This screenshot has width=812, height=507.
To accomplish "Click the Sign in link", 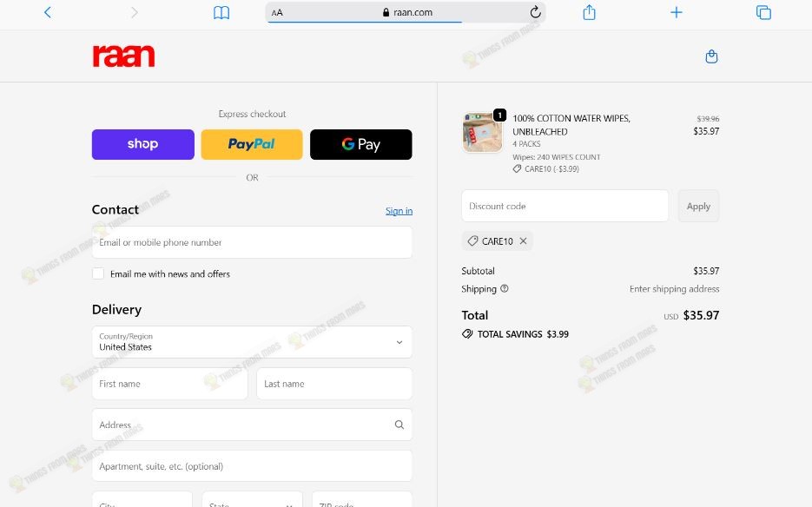I will click(399, 211).
